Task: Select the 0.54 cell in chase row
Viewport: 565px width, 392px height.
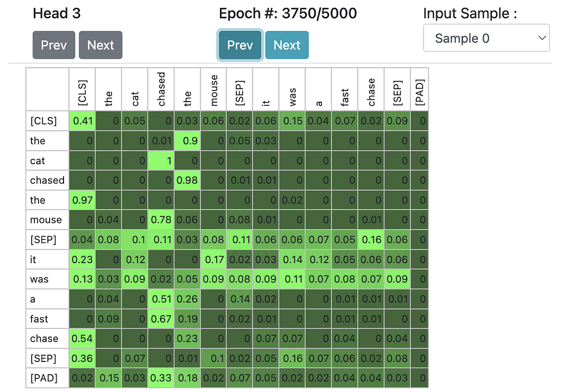Action: (82, 338)
